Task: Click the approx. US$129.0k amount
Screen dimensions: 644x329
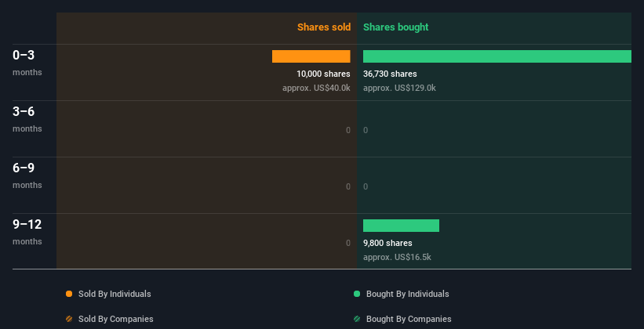Action: point(399,89)
